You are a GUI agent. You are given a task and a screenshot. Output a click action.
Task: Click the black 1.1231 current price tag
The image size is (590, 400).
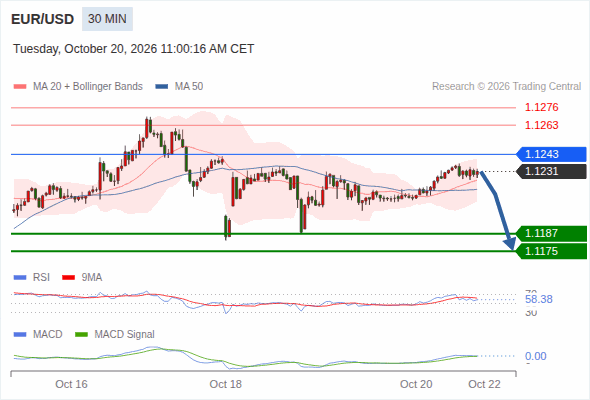click(x=551, y=171)
